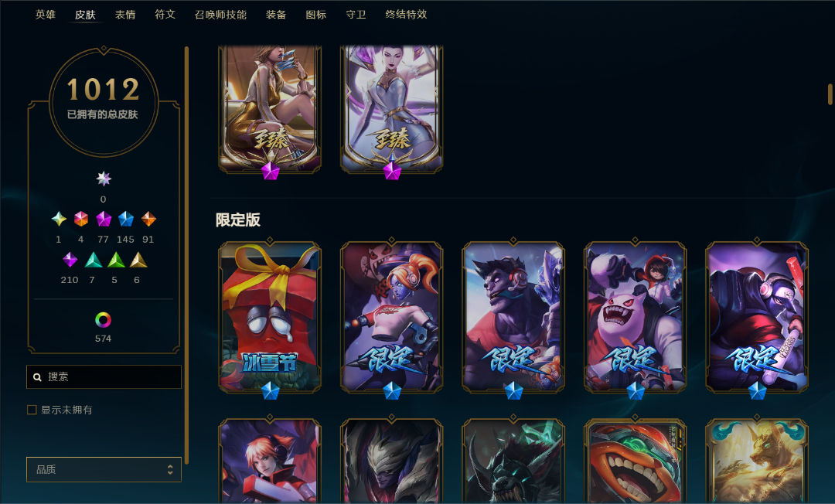Go to the 召唤师技能 tab
This screenshot has width=835, height=504.
coord(220,15)
